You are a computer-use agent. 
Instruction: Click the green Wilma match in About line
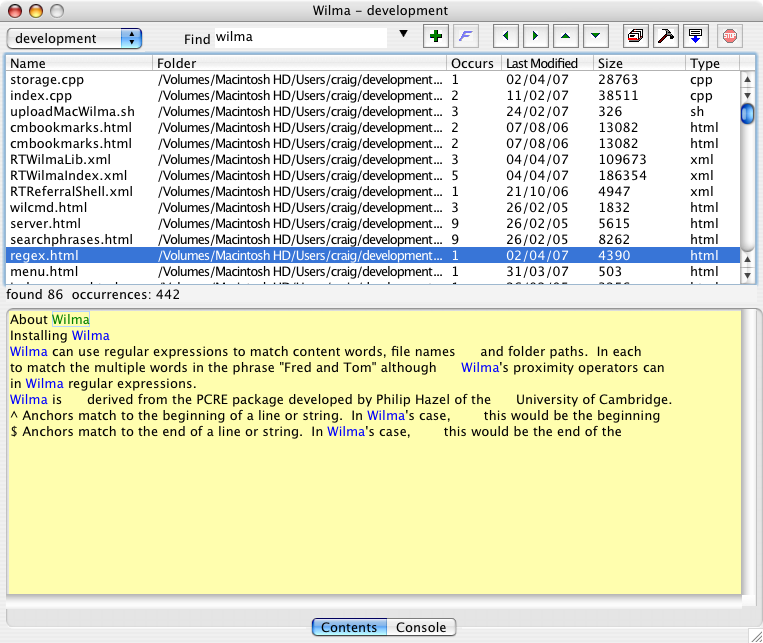click(x=71, y=319)
